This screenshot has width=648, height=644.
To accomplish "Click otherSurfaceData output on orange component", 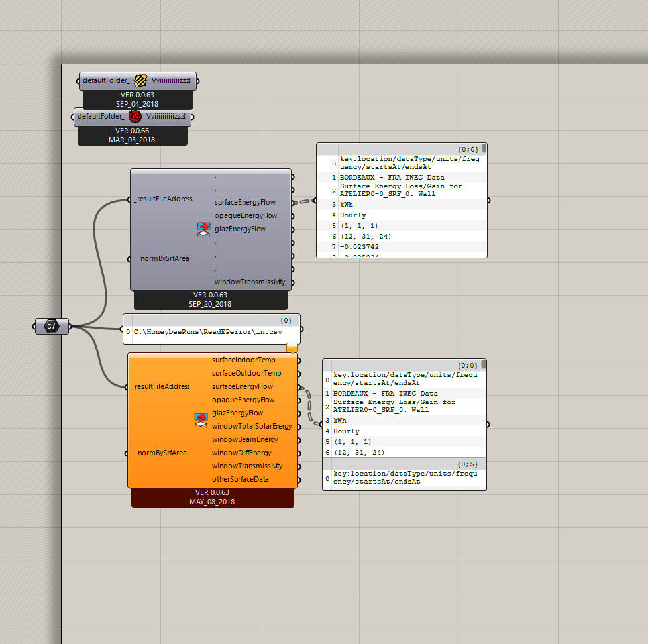I will tap(241, 479).
